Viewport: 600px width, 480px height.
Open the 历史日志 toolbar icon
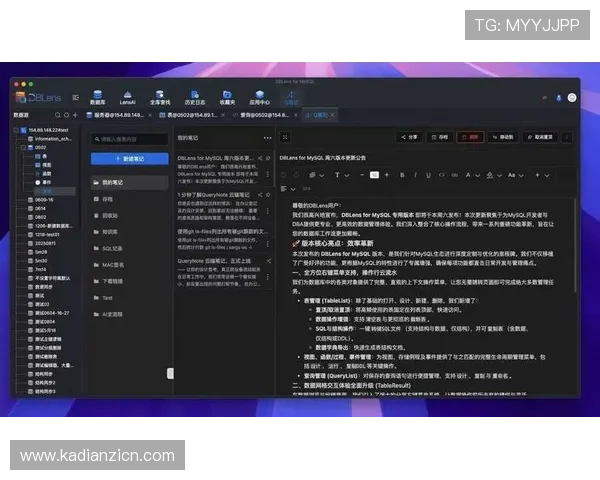tap(195, 97)
